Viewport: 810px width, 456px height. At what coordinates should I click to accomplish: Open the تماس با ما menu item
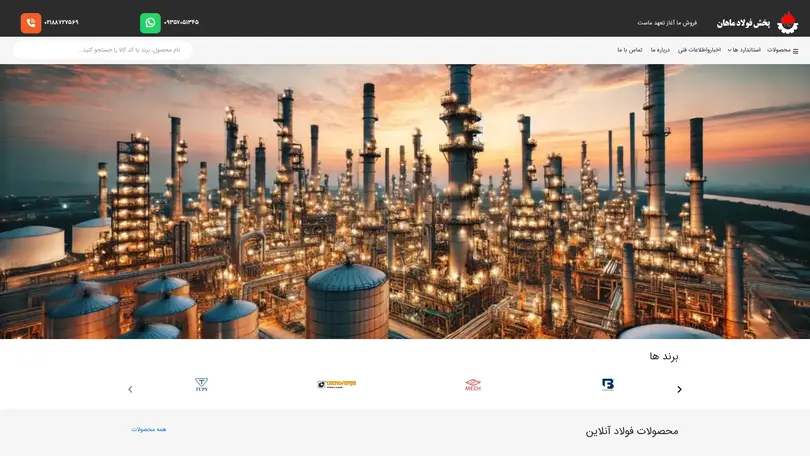tap(630, 50)
